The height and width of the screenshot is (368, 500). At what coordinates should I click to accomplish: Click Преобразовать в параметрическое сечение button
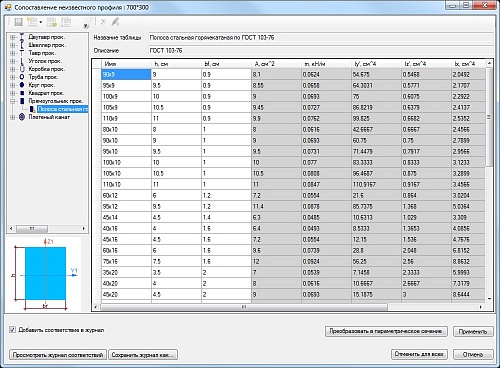(x=386, y=331)
